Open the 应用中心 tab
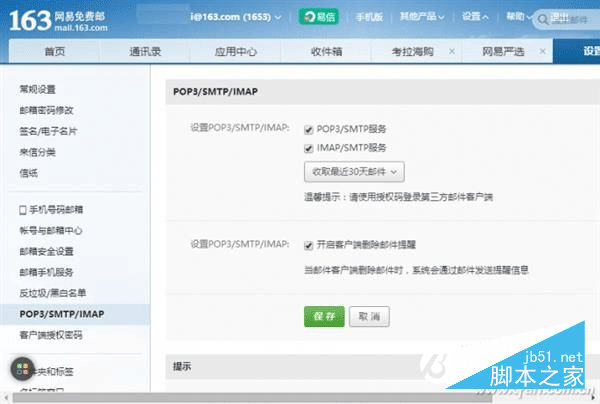This screenshot has height=404, width=600. point(235,51)
